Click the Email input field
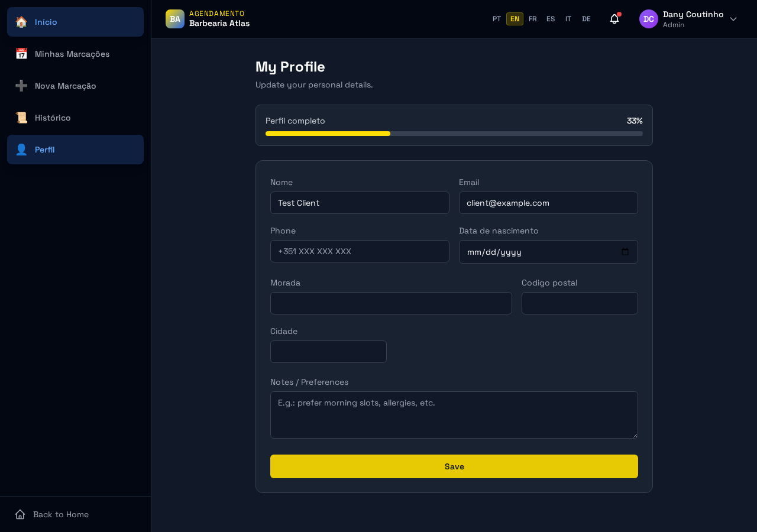 click(548, 203)
